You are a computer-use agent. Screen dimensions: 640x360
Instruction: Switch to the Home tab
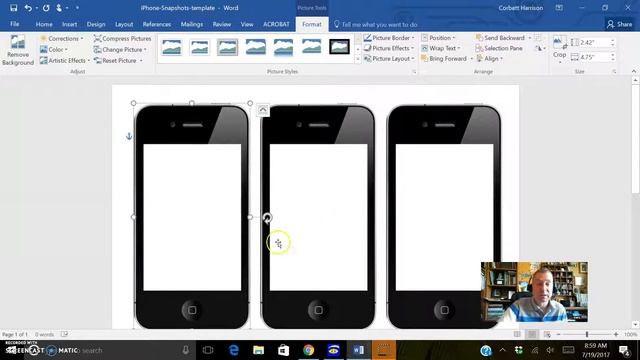(x=44, y=24)
